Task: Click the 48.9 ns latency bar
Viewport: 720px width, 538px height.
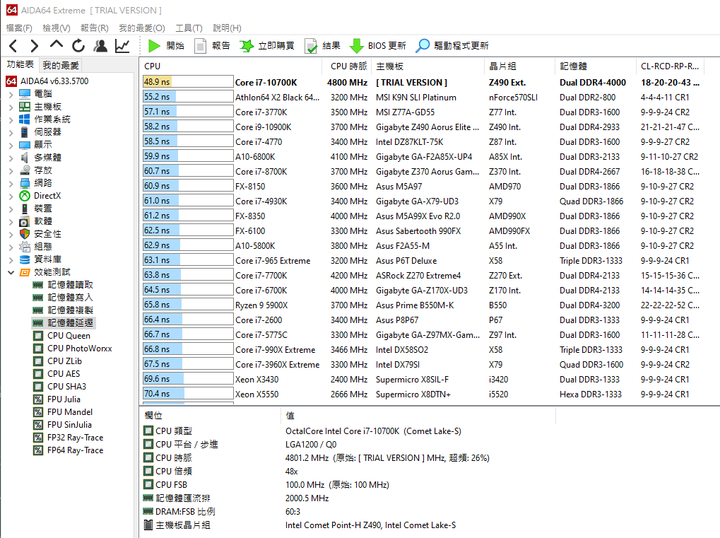Action: coord(188,82)
